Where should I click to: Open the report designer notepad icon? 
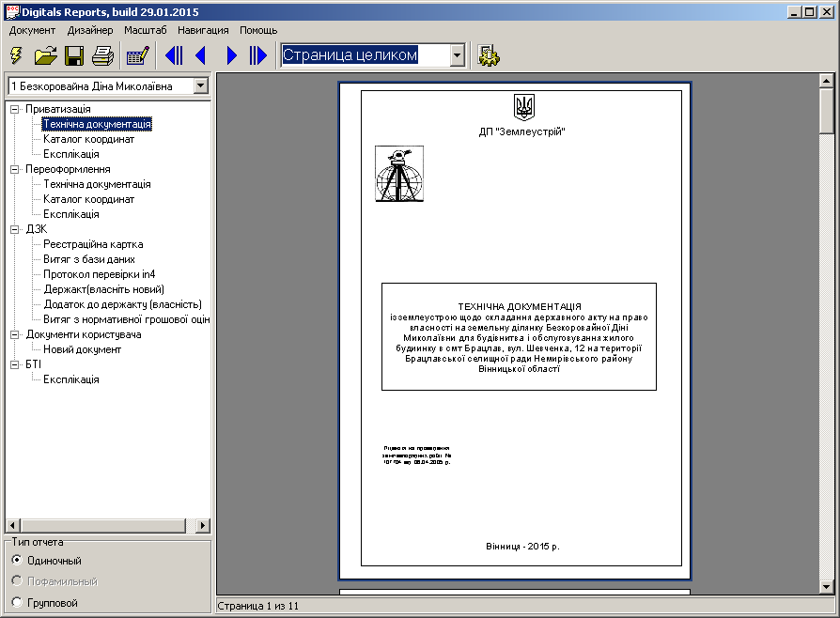point(138,55)
